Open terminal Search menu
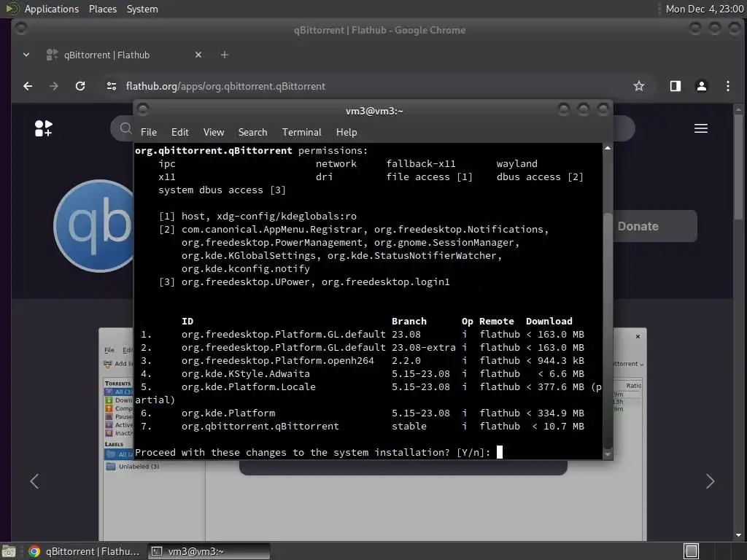 pyautogui.click(x=252, y=133)
